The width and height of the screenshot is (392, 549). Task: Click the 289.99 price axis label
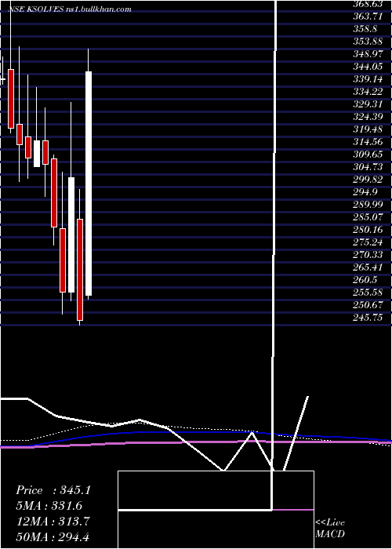click(368, 205)
